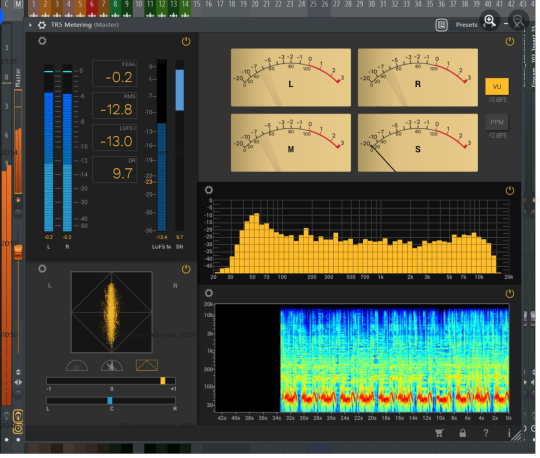Open help with the question mark icon
540x458 pixels.
click(x=486, y=433)
